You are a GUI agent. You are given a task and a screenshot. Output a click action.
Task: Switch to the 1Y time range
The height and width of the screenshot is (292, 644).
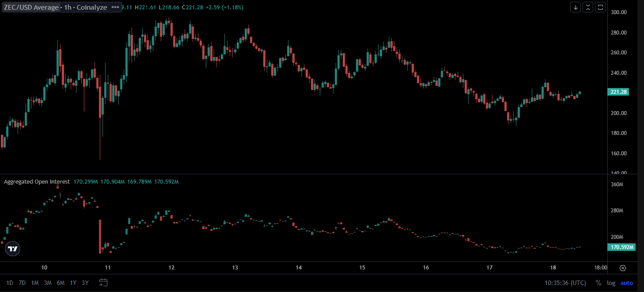click(73, 283)
